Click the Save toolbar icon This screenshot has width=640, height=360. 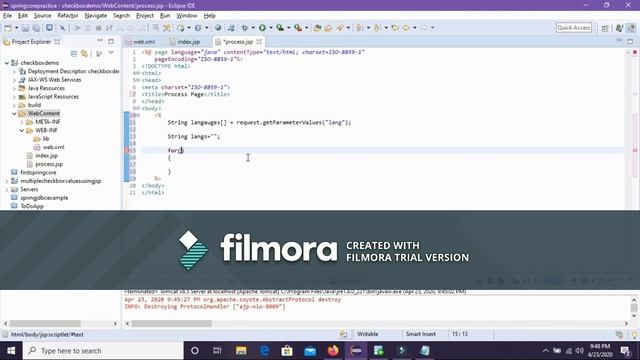[x=25, y=28]
